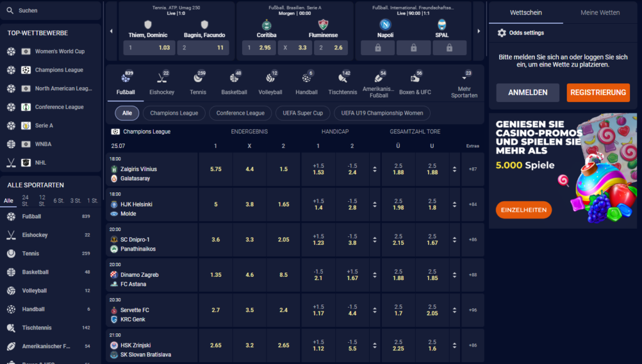Click the right carousel arrow for live matches
The image size is (642, 364).
[x=478, y=31]
